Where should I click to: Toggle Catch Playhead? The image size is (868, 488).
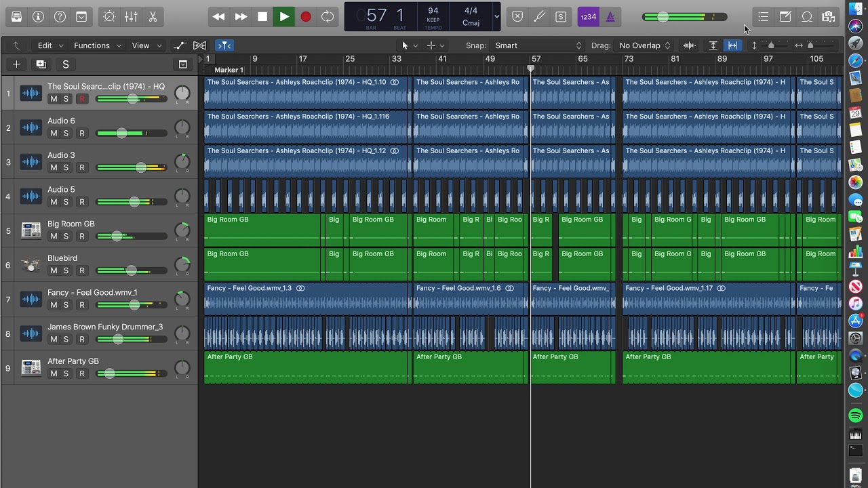(224, 45)
